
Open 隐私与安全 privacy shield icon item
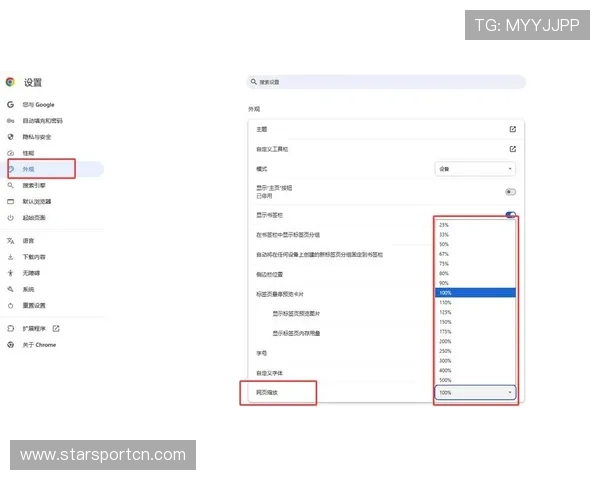pos(10,136)
